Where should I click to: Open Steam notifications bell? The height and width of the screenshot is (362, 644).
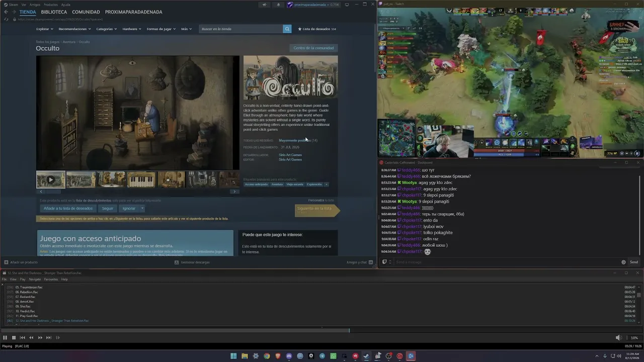278,5
